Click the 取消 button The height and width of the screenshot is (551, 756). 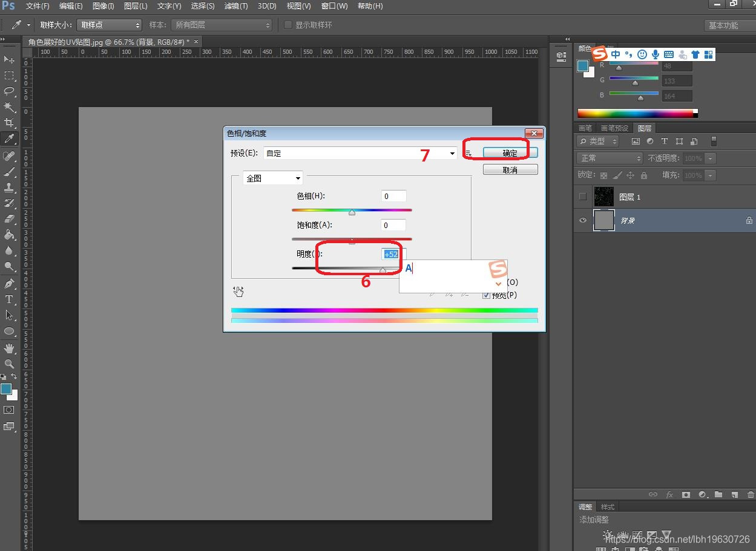[x=510, y=170]
